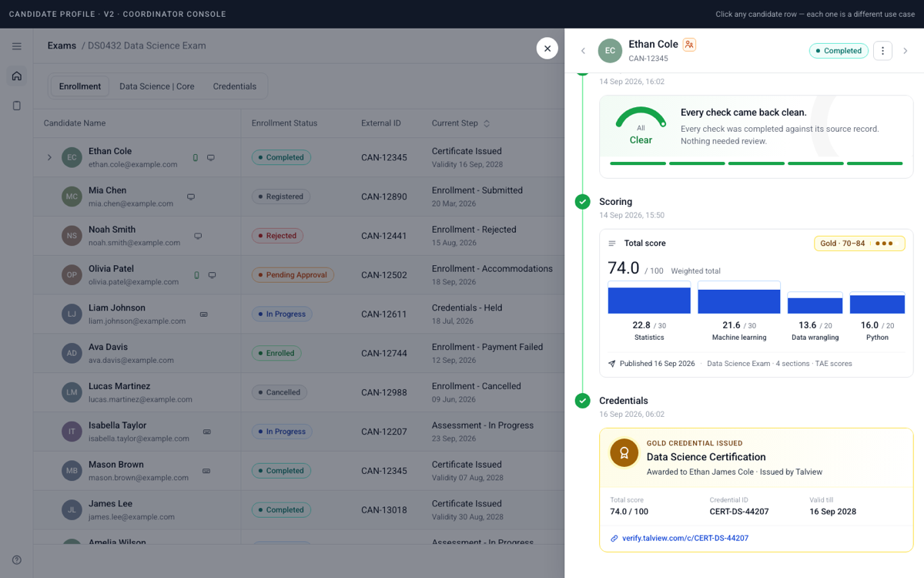Click the keyboard icon beside Mason Brown
Image resolution: width=924 pixels, height=578 pixels.
click(x=206, y=471)
